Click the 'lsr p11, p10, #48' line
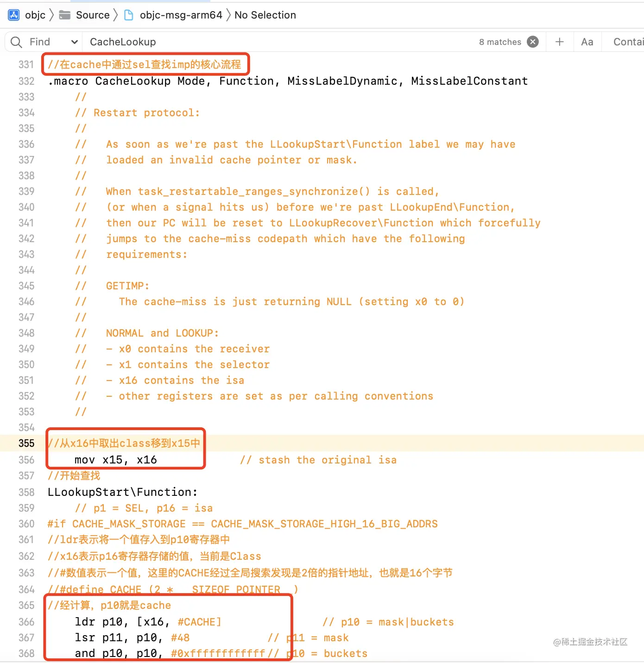 pyautogui.click(x=132, y=638)
